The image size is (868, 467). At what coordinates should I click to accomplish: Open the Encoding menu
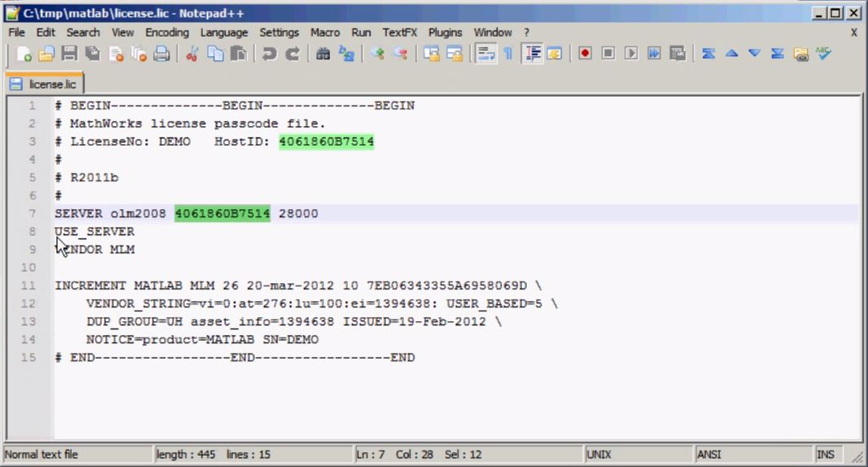point(166,33)
